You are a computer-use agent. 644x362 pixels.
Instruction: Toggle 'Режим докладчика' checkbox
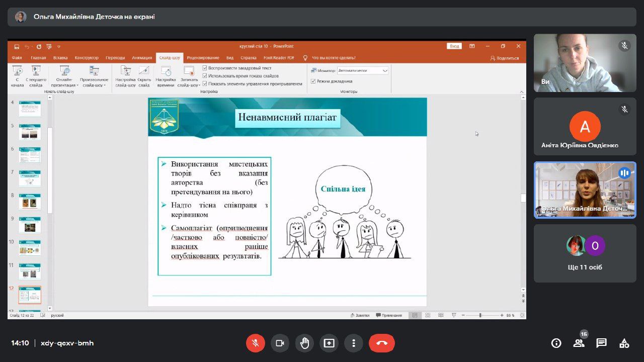(x=313, y=81)
